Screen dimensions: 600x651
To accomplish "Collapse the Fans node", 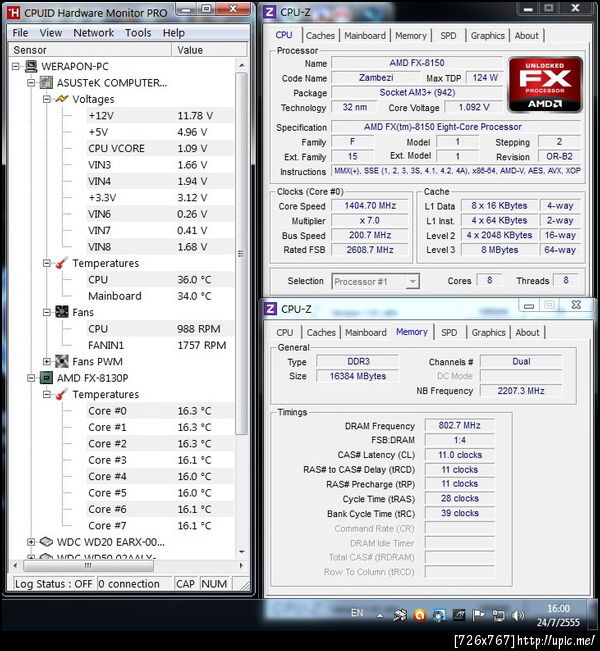I will [47, 312].
